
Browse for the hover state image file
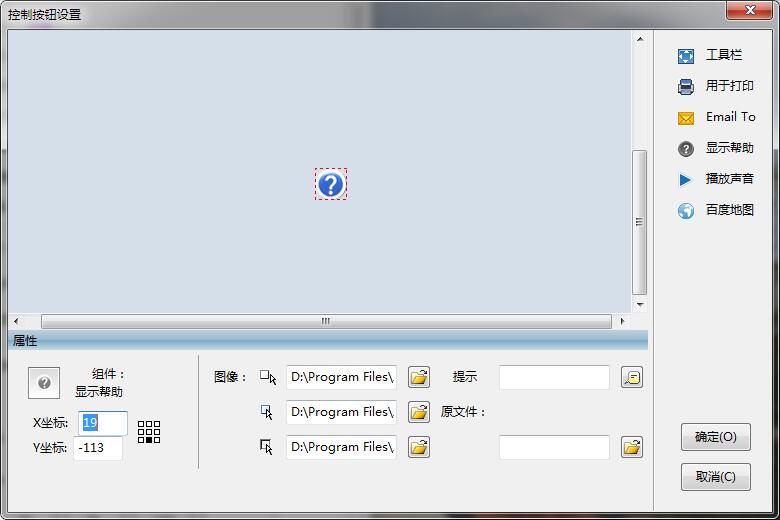point(419,412)
